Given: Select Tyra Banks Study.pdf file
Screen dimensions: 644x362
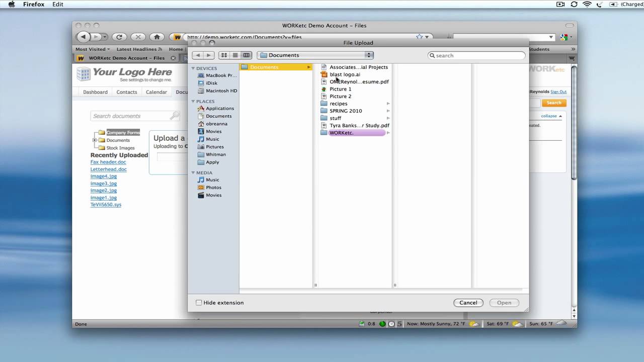Looking at the screenshot, I should pyautogui.click(x=355, y=125).
